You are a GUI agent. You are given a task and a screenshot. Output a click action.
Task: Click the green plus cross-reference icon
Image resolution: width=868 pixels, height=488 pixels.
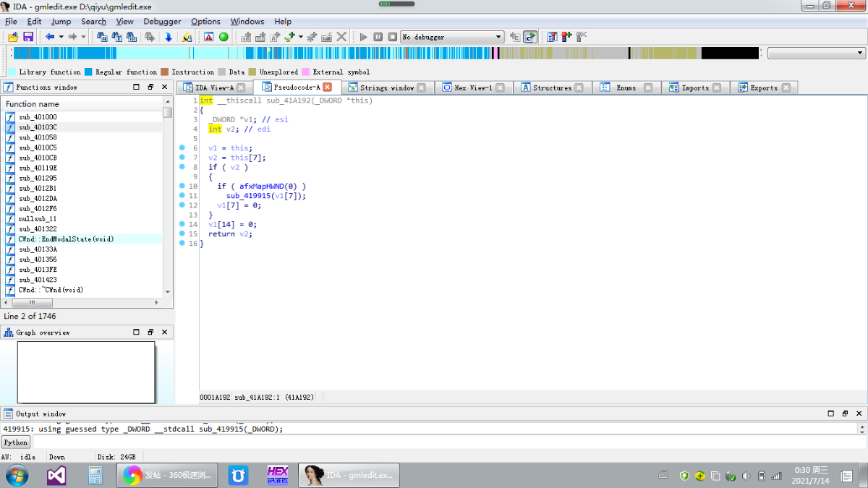[x=290, y=37]
